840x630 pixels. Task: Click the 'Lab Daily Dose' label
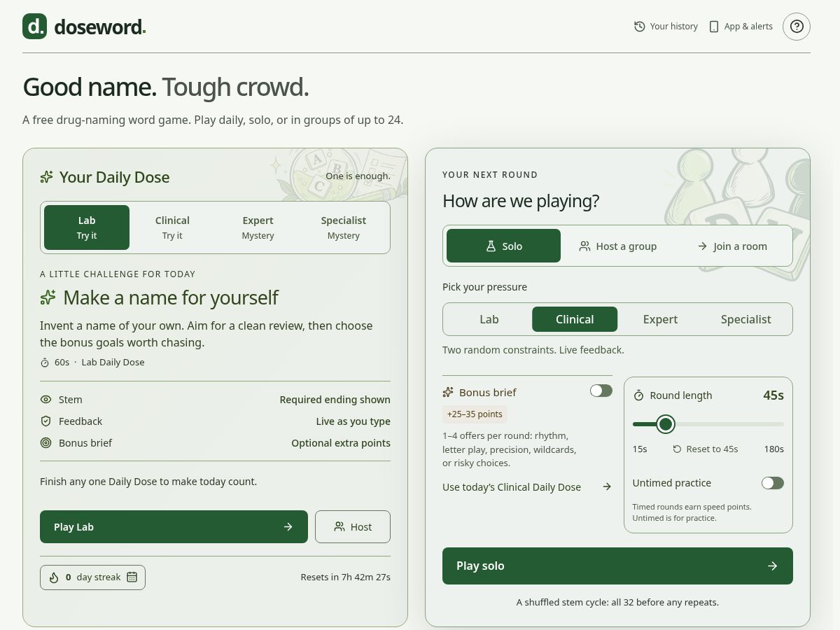point(113,363)
